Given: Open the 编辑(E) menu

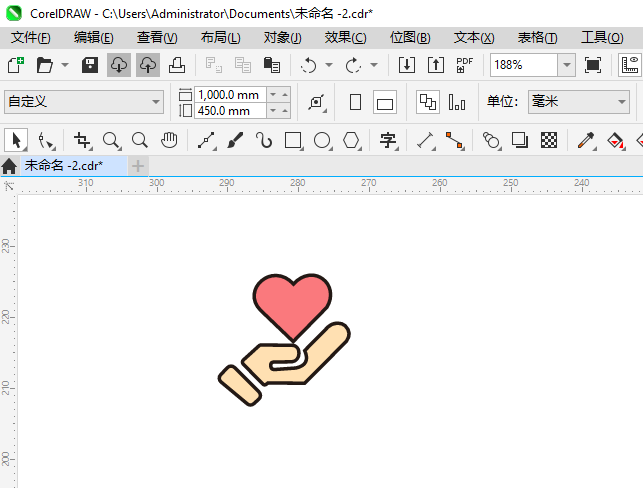Looking at the screenshot, I should pyautogui.click(x=93, y=38).
